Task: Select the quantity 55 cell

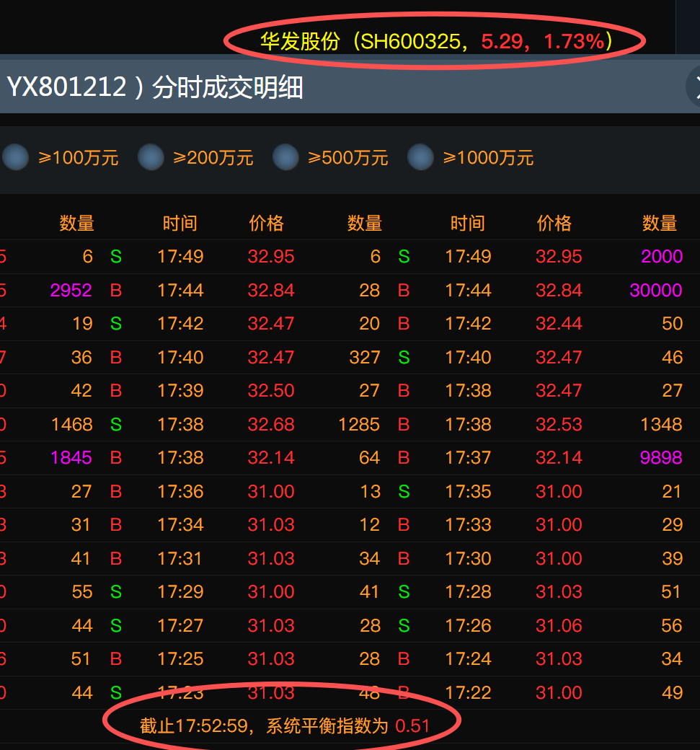Action: pos(82,591)
